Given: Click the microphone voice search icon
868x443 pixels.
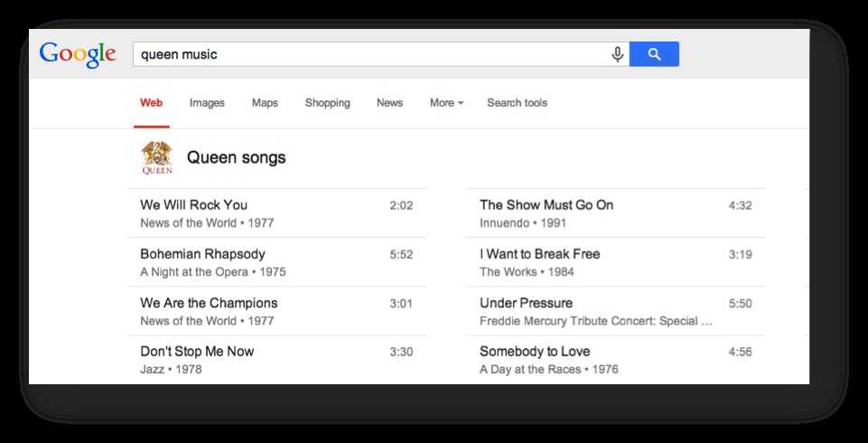Looking at the screenshot, I should (618, 54).
